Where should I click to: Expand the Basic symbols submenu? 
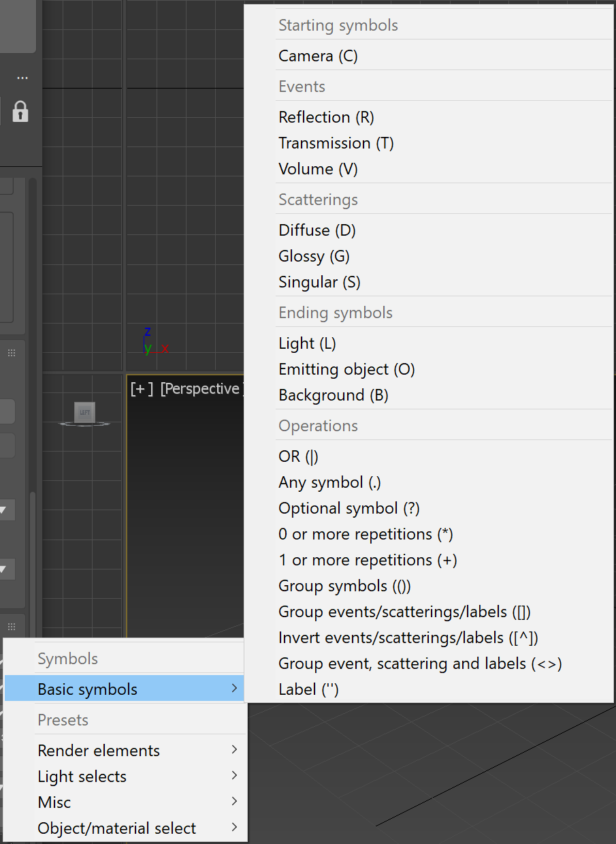pyautogui.click(x=88, y=689)
